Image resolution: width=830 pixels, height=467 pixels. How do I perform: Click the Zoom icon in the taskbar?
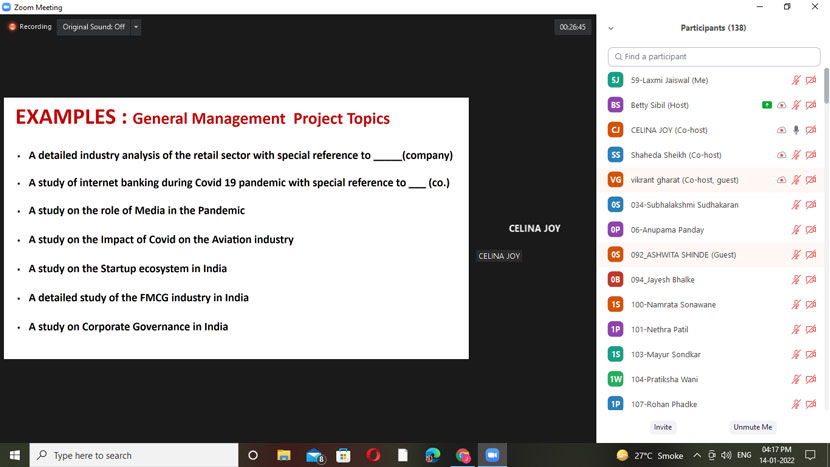(x=492, y=455)
